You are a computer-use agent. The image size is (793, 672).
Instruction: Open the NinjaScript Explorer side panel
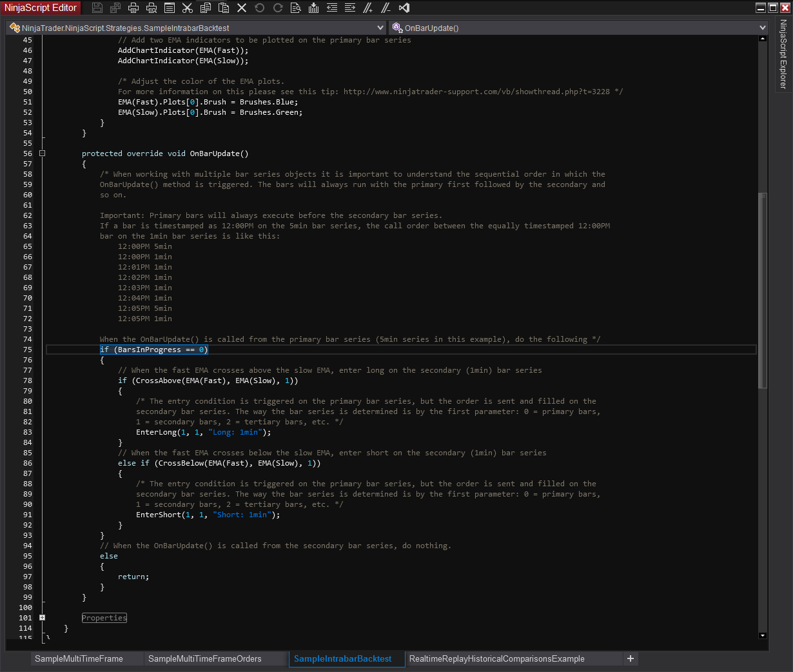[783, 54]
